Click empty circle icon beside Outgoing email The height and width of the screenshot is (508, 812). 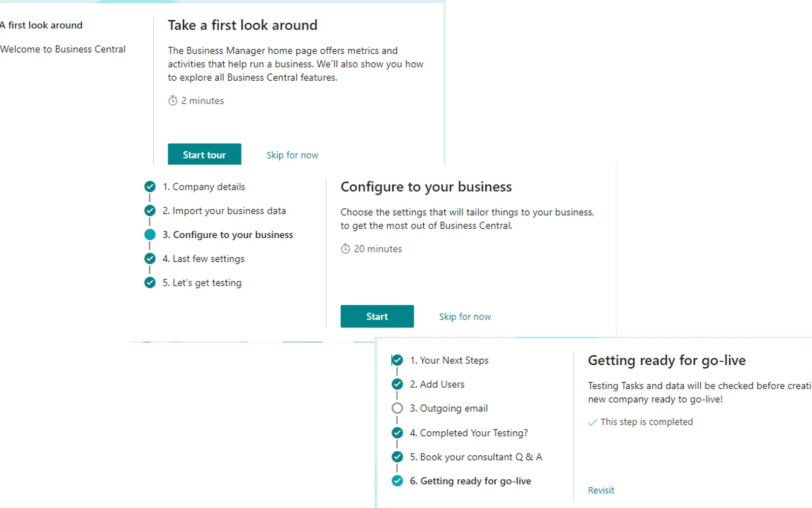397,408
